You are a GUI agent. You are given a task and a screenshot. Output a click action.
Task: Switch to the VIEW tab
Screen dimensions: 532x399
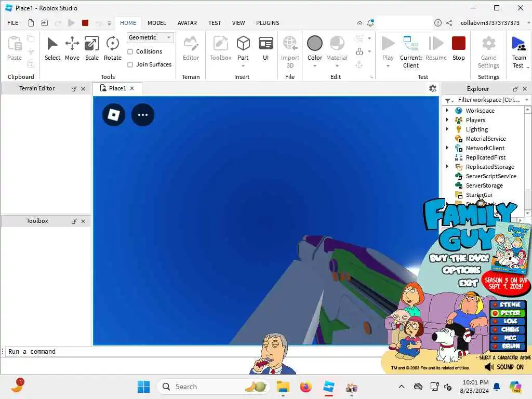click(238, 23)
